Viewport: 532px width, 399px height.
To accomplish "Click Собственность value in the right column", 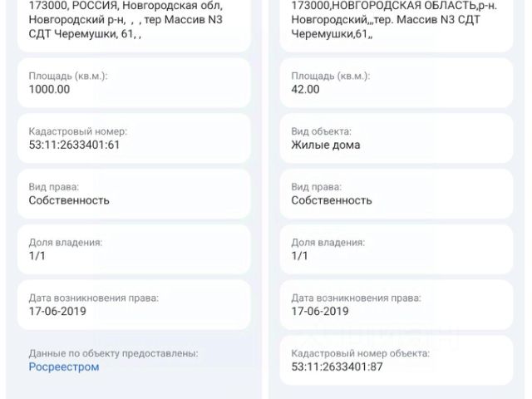I will coord(332,200).
